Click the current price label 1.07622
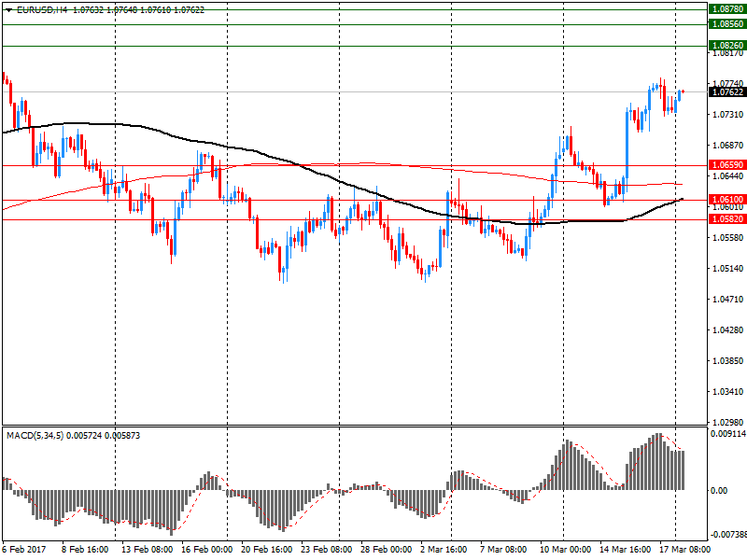The width and height of the screenshot is (747, 560). click(x=727, y=91)
